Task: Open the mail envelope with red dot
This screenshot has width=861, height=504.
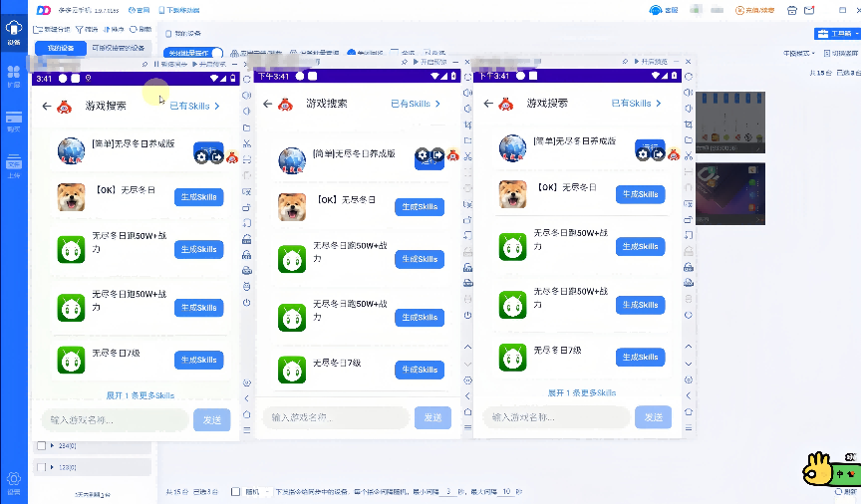Action: coord(809,10)
